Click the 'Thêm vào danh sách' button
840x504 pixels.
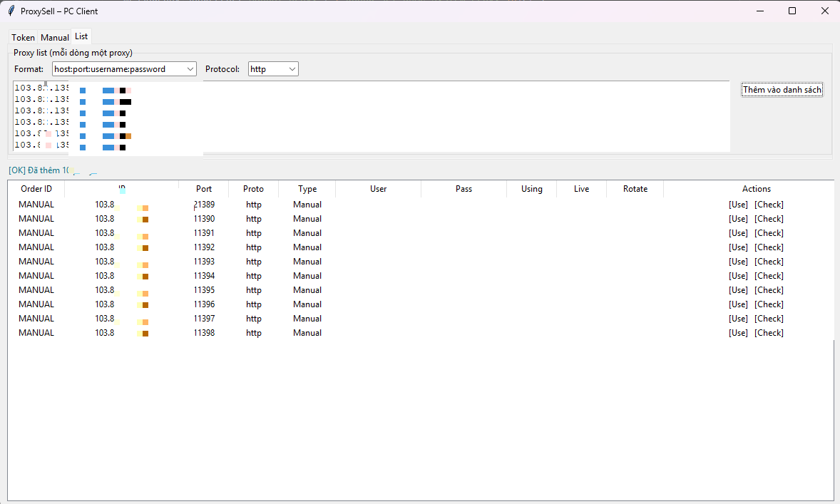tap(782, 89)
